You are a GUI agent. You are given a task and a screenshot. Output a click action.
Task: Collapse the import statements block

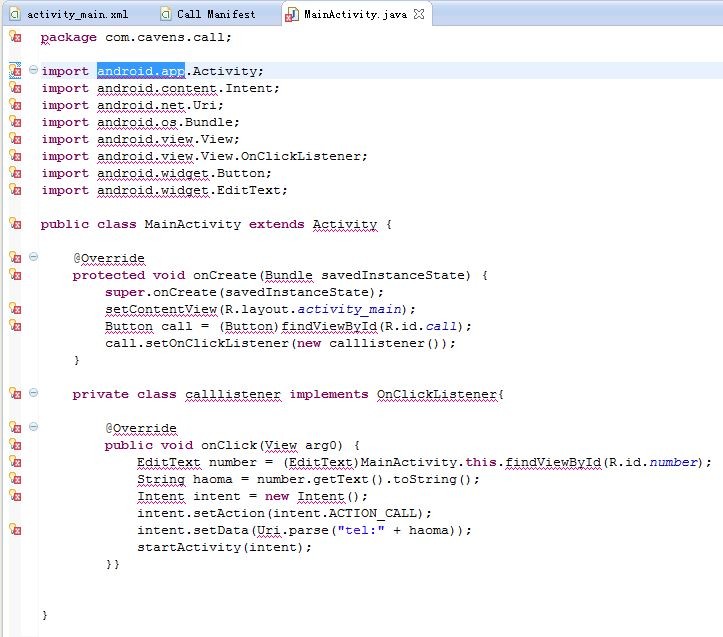point(33,71)
